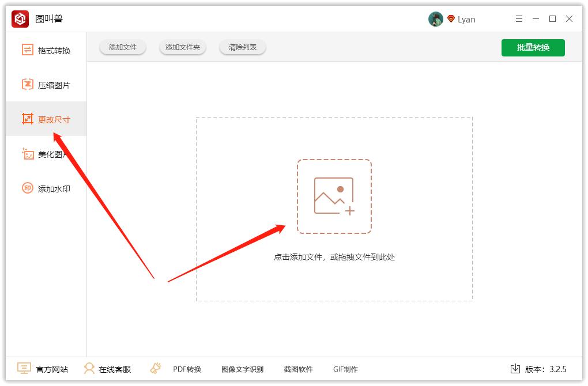Open the PDF转换 tool link
The width and height of the screenshot is (588, 386).
coord(187,369)
